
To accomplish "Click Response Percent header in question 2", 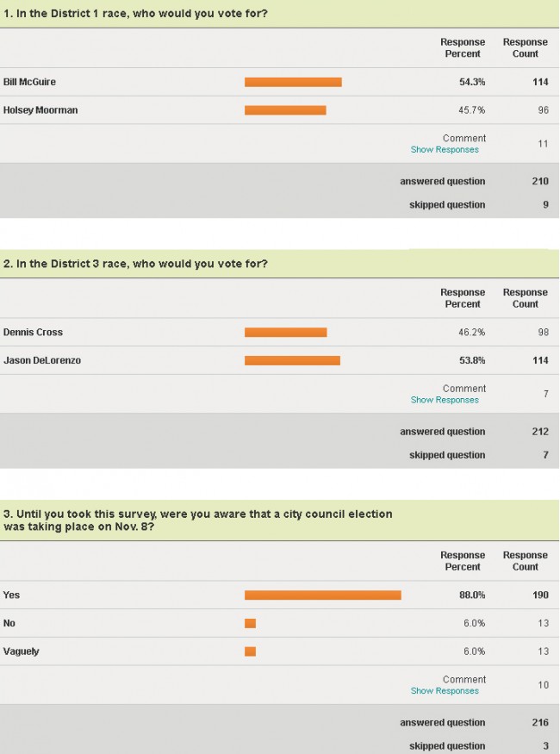I will pyautogui.click(x=463, y=299).
